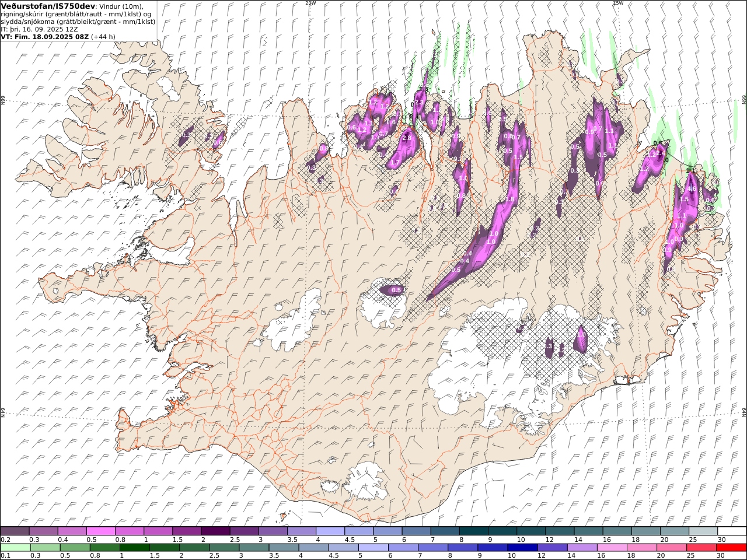The width and height of the screenshot is (747, 560).
Task: Click the '15W' longitude label
Action: 617,3
